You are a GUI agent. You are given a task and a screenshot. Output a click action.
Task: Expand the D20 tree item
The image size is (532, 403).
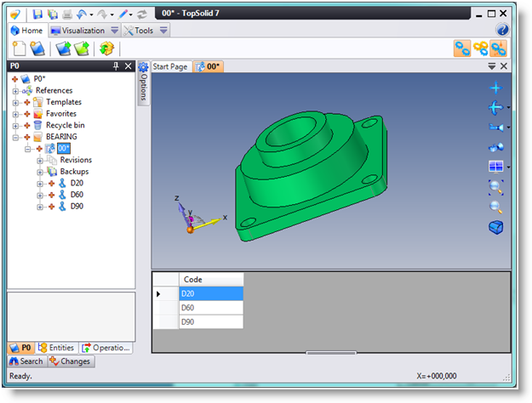[x=39, y=183]
